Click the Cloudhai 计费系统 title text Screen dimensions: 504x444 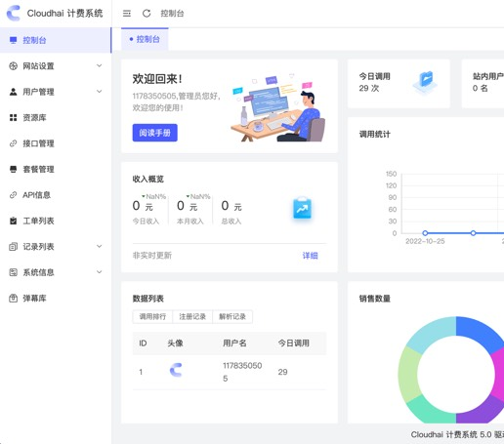[64, 14]
